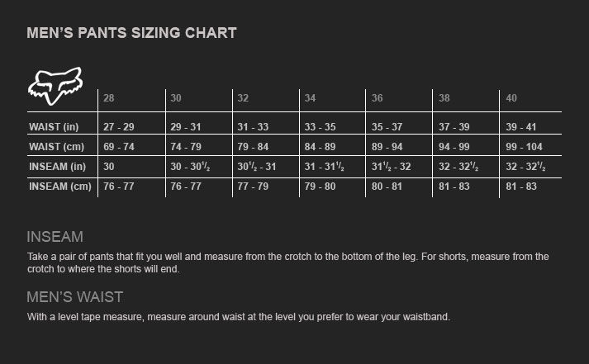This screenshot has width=589, height=364.
Task: Click the Men's Pants Sizing Chart title
Action: point(132,33)
